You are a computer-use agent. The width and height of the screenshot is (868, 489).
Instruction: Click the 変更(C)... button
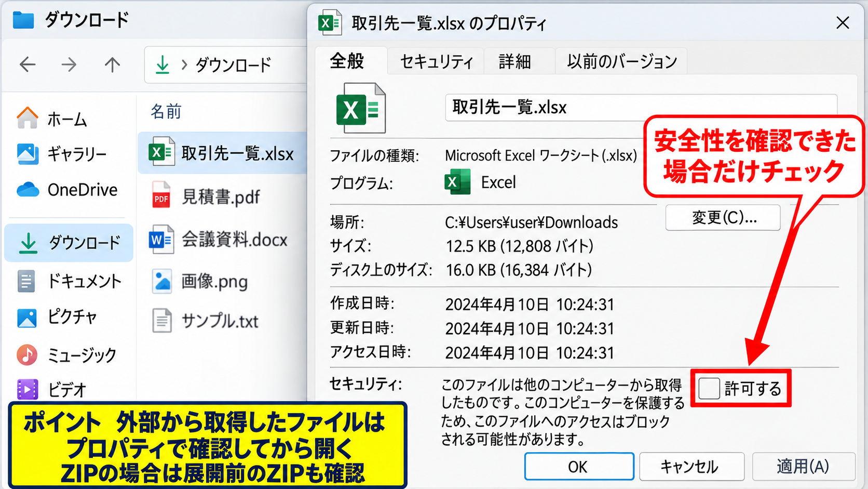pos(723,217)
